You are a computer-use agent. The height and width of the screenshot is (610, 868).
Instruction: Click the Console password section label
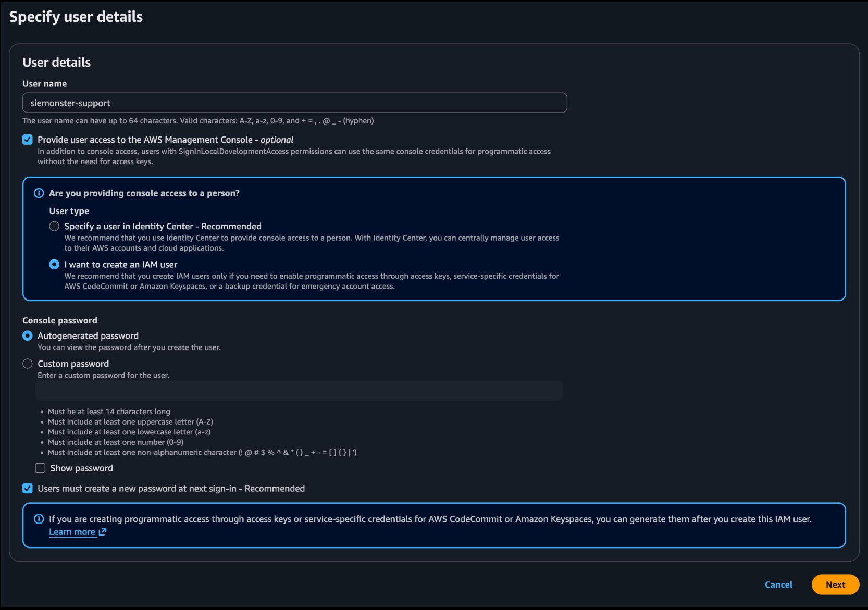coord(60,320)
